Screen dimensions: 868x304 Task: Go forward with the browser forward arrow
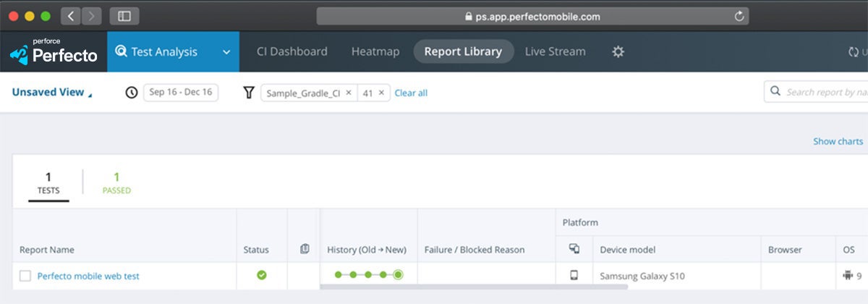(92, 15)
